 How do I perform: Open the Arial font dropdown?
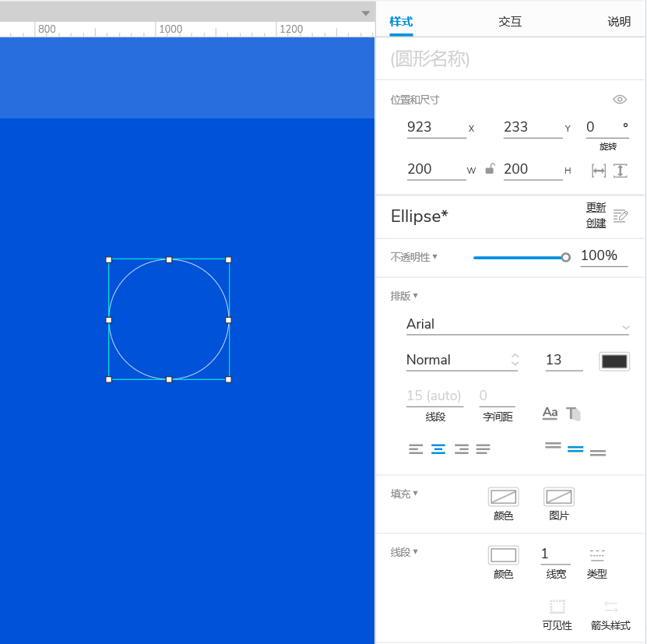pyautogui.click(x=518, y=325)
